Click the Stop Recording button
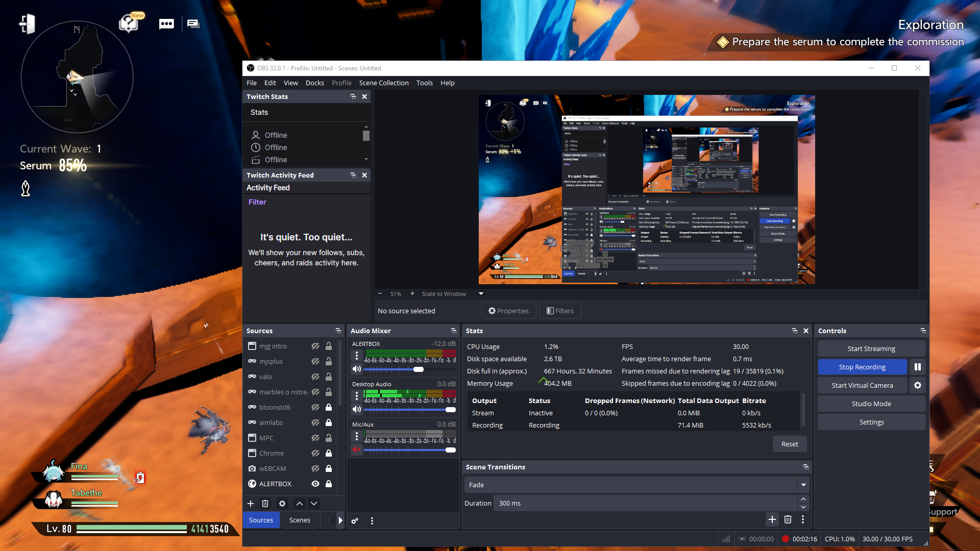Screen dimensions: 980x551 pyautogui.click(x=862, y=367)
